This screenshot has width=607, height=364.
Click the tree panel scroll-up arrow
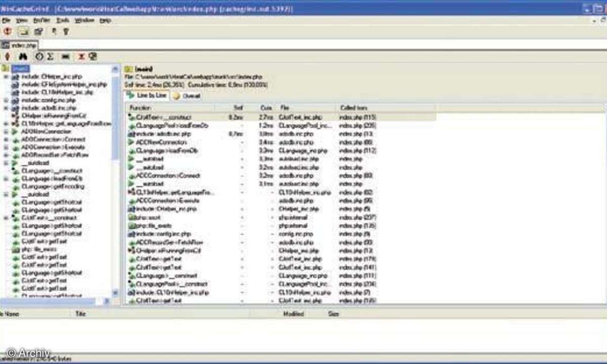click(115, 68)
